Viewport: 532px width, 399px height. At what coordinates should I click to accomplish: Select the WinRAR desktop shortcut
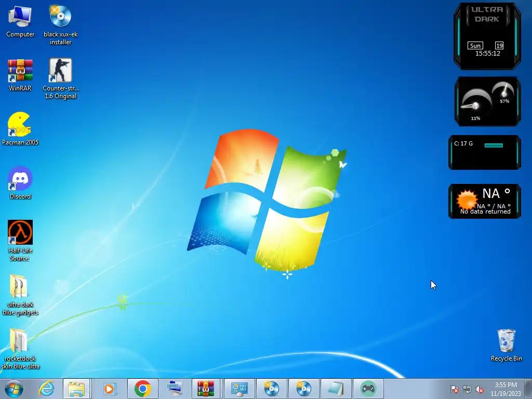point(20,75)
